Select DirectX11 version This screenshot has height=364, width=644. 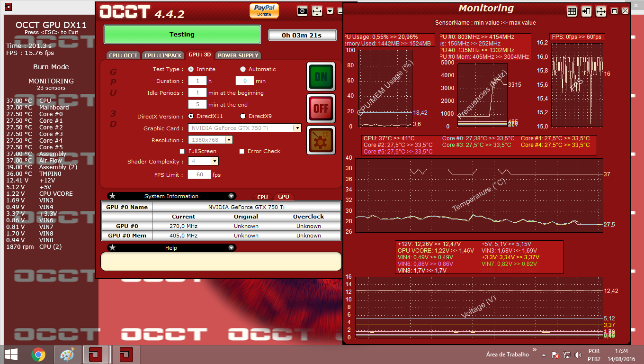(x=191, y=116)
